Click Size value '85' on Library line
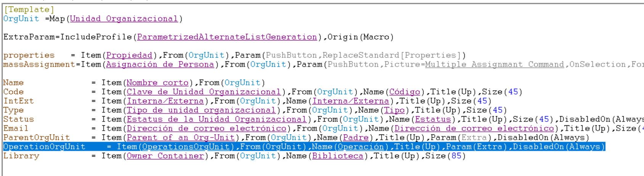 click(x=456, y=156)
